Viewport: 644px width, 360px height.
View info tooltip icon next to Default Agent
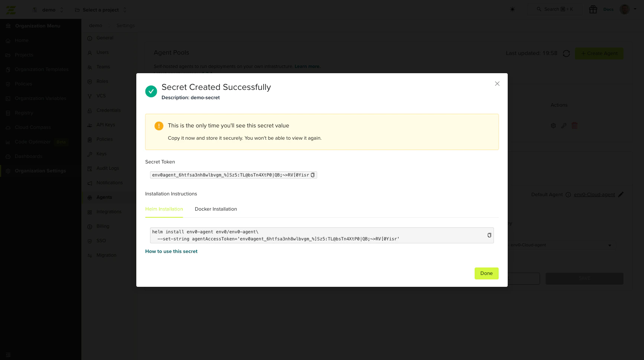[568, 194]
